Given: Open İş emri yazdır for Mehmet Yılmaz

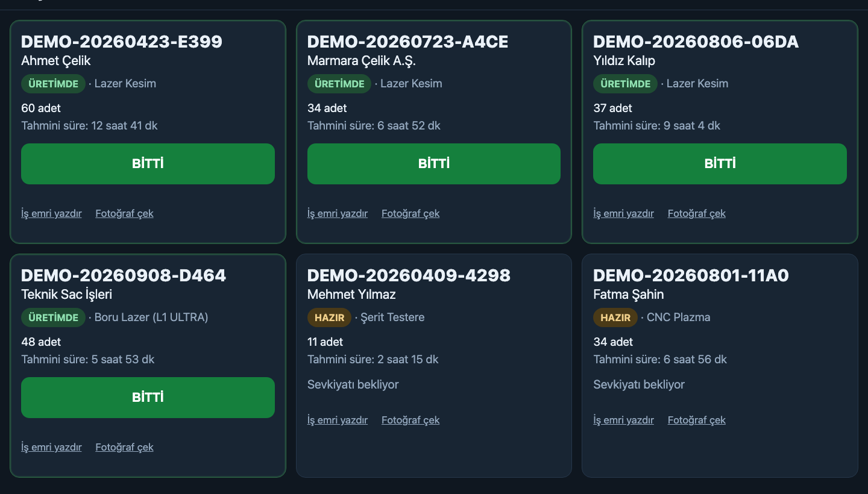Looking at the screenshot, I should pyautogui.click(x=338, y=420).
